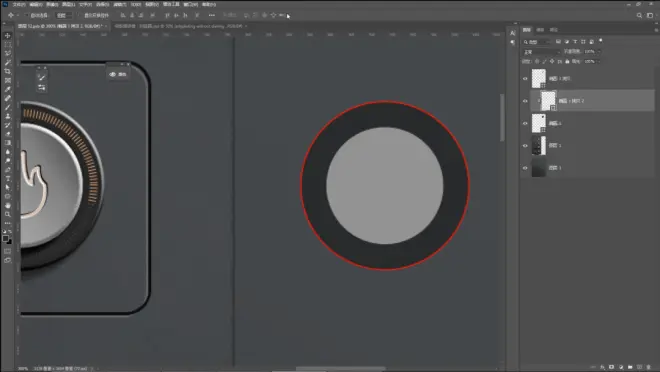Click the foreground color swatch
The image size is (660, 372).
(x=5, y=238)
